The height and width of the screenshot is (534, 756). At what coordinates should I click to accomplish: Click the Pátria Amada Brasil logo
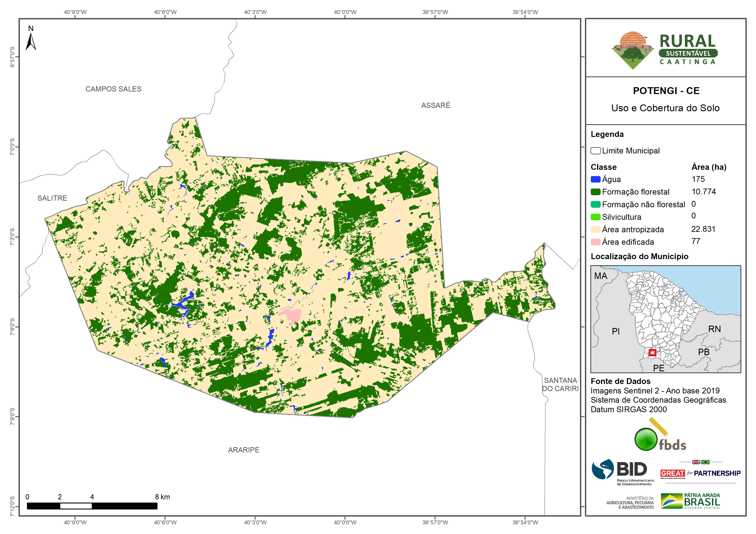[691, 501]
